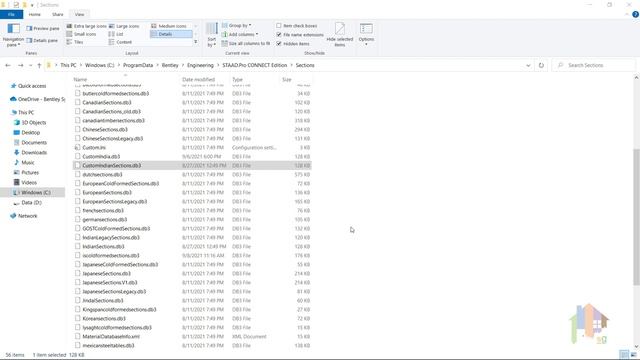The image size is (640, 360).
Task: Click This PC in the address path
Action: click(68, 65)
